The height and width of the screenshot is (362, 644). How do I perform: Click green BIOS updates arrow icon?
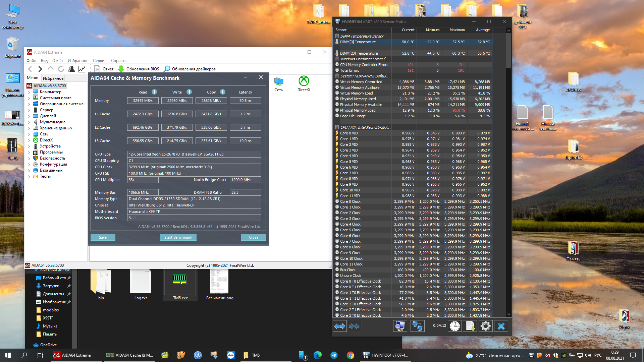121,69
